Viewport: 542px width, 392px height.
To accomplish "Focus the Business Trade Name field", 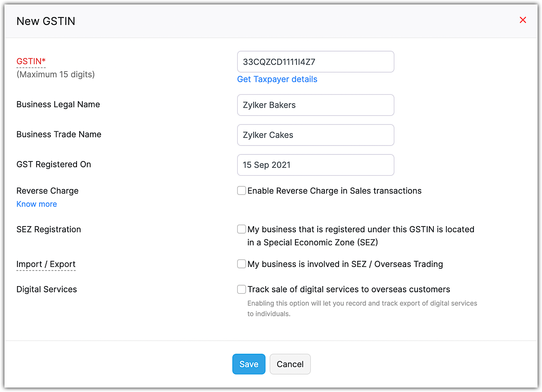I will (315, 135).
